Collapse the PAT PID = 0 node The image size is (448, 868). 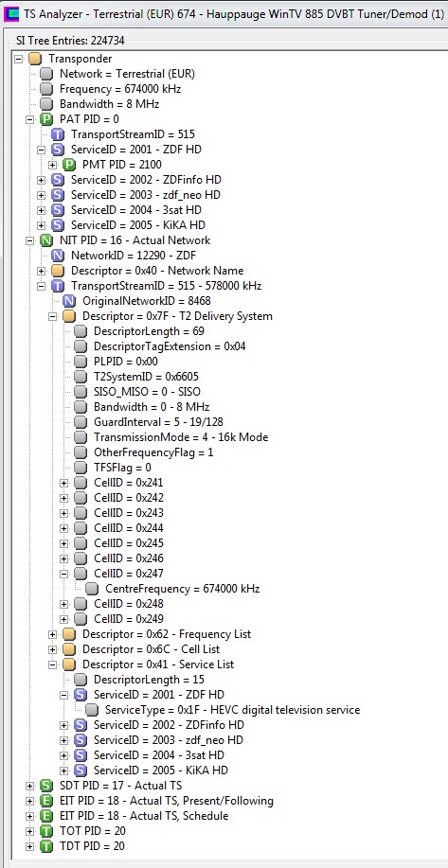[30, 119]
